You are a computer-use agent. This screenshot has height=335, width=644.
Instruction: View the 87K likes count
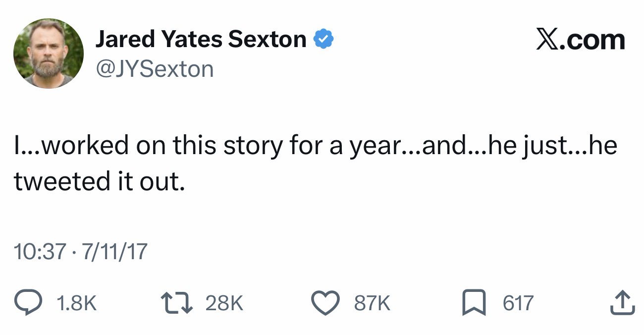click(372, 303)
